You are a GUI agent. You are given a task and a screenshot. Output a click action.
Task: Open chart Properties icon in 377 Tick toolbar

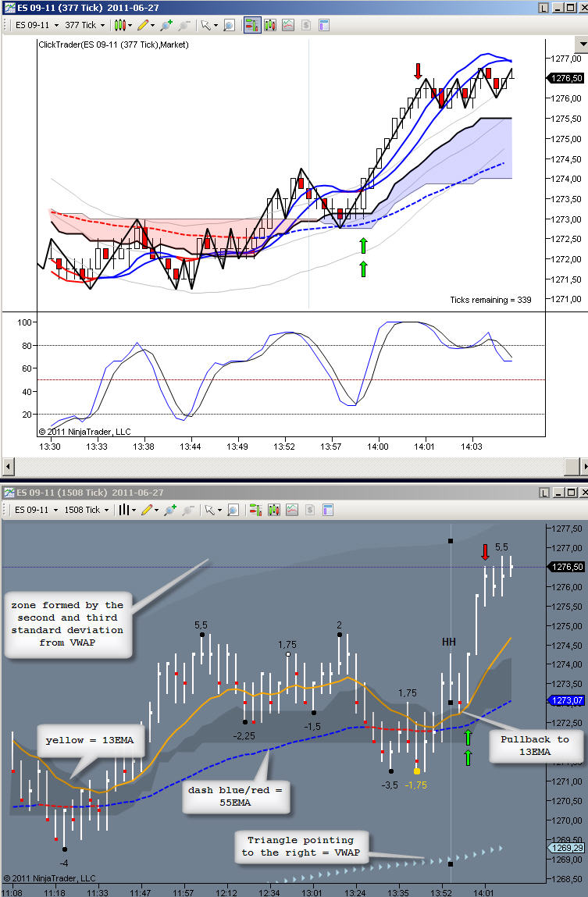click(324, 25)
